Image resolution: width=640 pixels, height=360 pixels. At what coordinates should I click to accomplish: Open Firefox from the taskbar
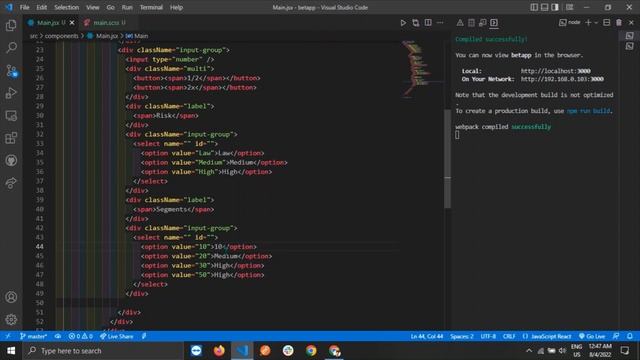coord(219,351)
